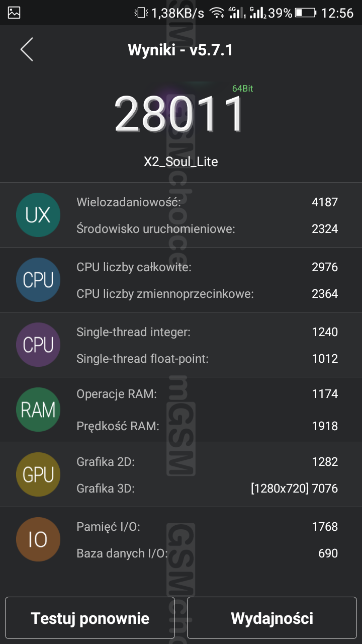Select the green RAM category icon
The height and width of the screenshot is (644, 362).
(38, 410)
